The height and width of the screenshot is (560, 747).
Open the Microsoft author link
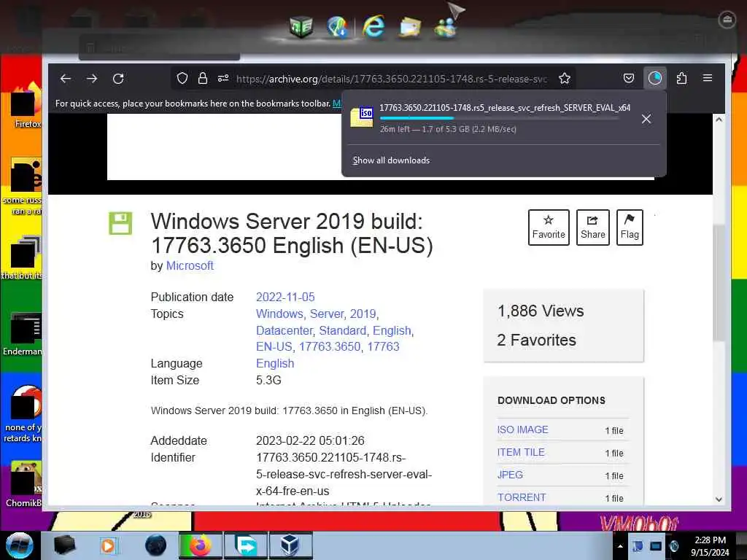[190, 265]
